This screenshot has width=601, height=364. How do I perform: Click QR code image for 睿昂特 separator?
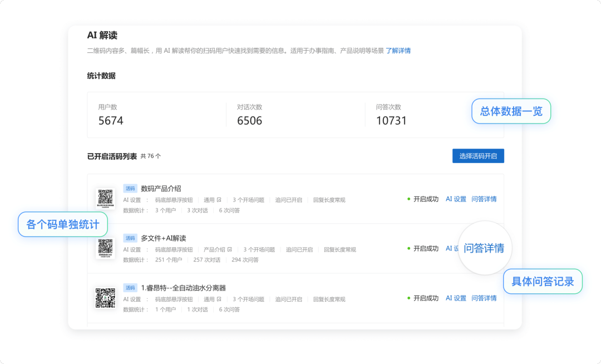[105, 298]
